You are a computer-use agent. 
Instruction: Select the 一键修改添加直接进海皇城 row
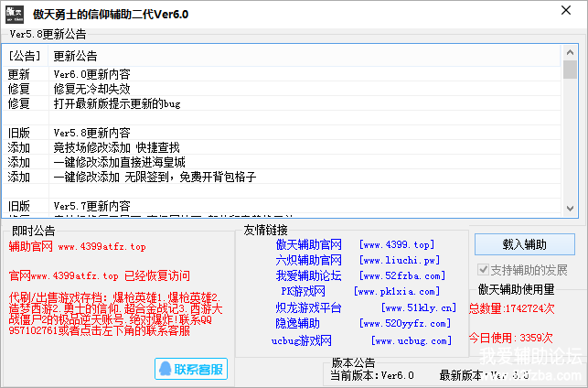pyautogui.click(x=282, y=162)
